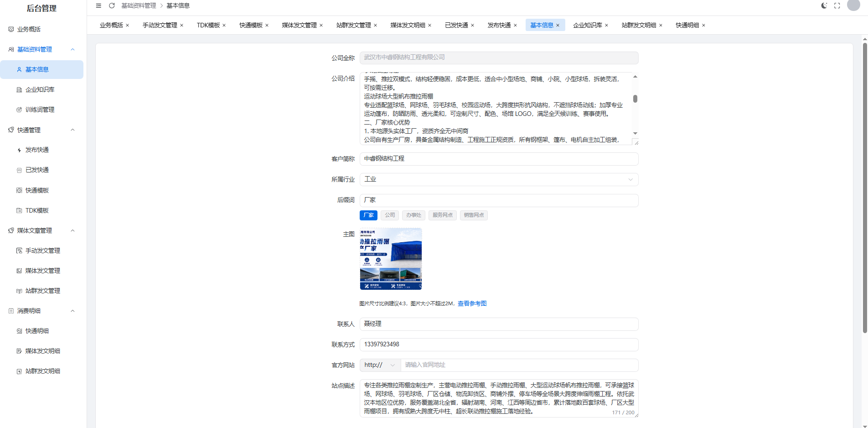Click the 主图 product thumbnail
868x428 pixels.
(391, 259)
